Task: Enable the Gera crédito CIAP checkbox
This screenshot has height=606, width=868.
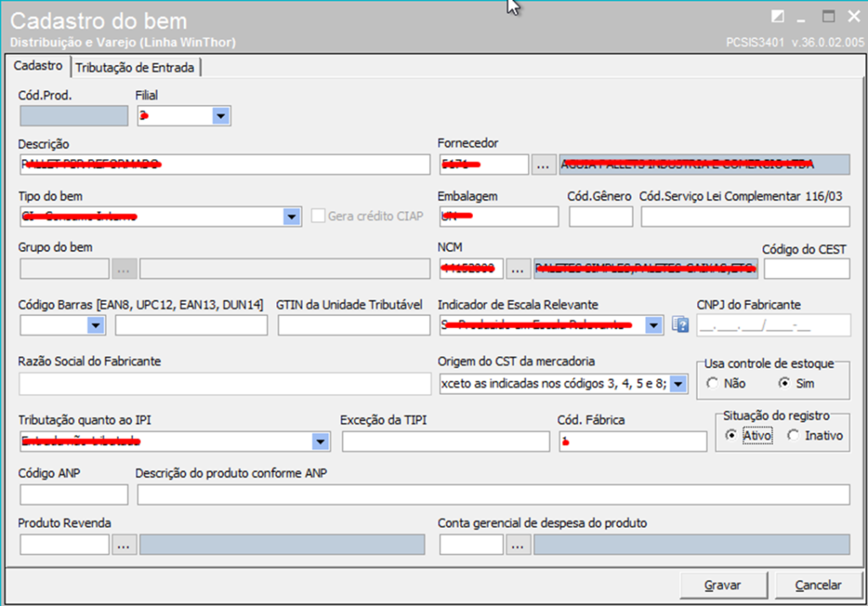Action: tap(319, 217)
